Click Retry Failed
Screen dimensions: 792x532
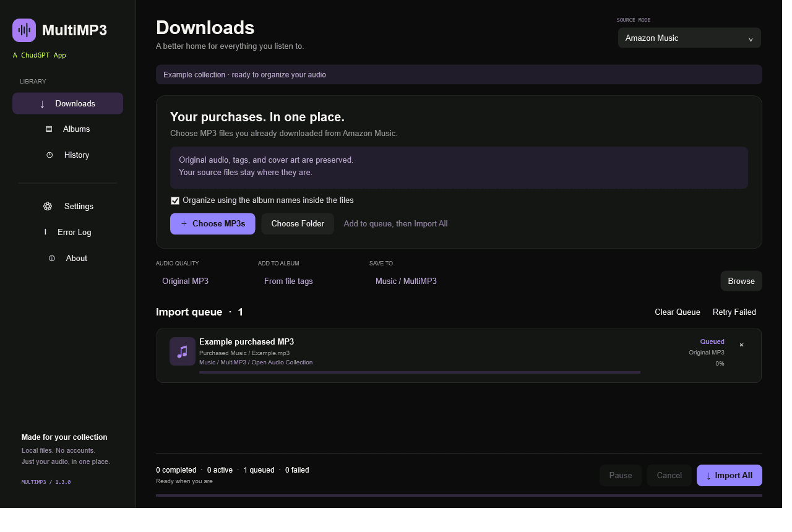point(734,312)
